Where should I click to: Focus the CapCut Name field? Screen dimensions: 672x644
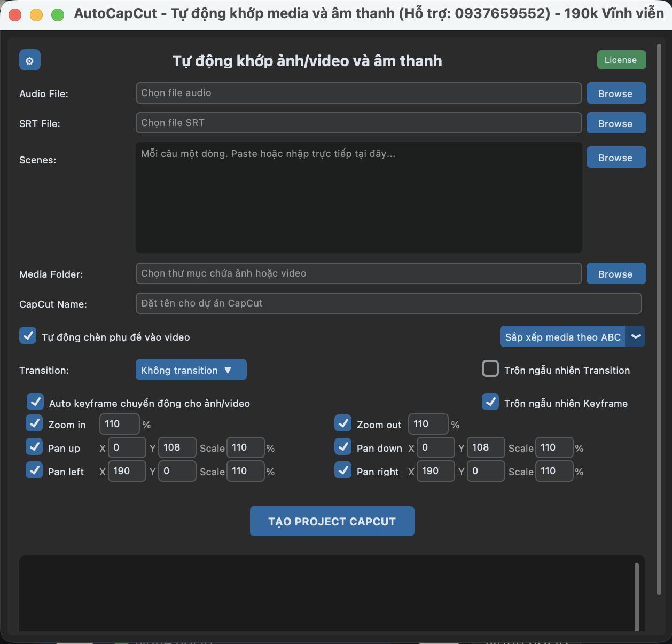(388, 303)
